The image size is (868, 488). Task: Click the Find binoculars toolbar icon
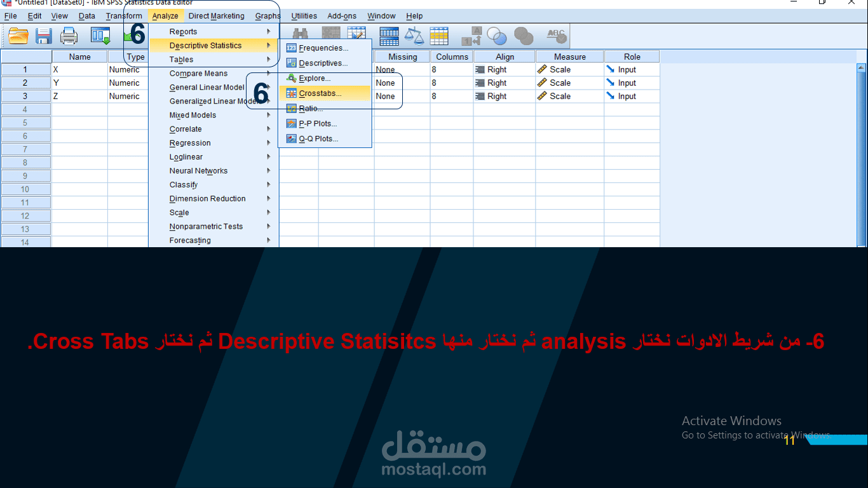(x=301, y=36)
